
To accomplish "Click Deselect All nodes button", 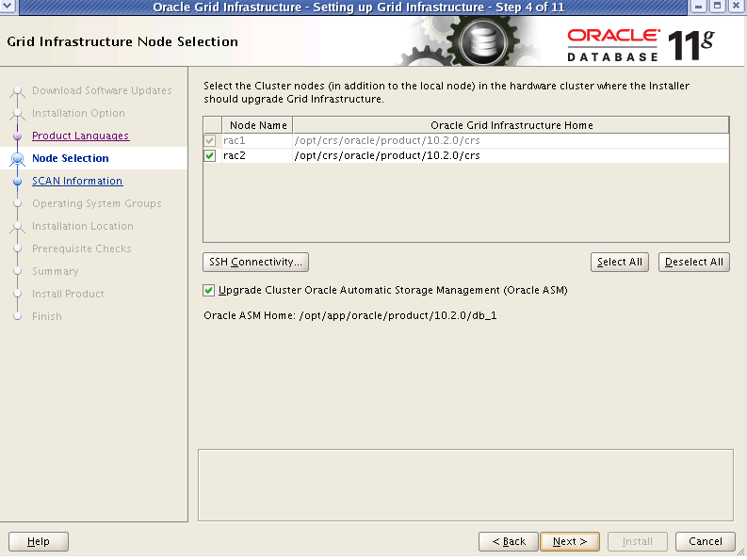I will [693, 262].
